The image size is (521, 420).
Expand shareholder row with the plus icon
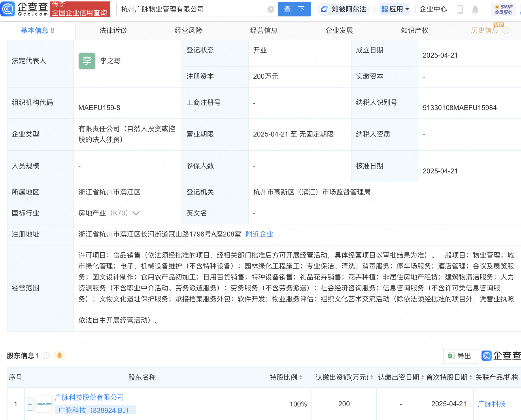[x=30, y=404]
